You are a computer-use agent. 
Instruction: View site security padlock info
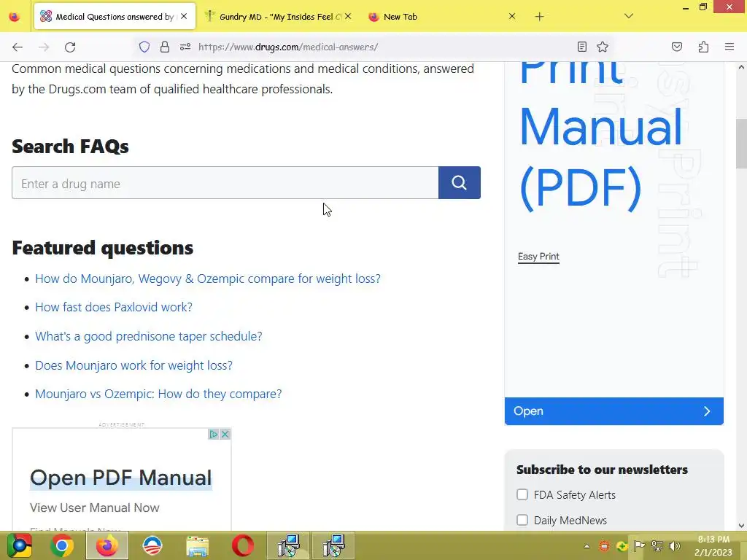pyautogui.click(x=165, y=47)
